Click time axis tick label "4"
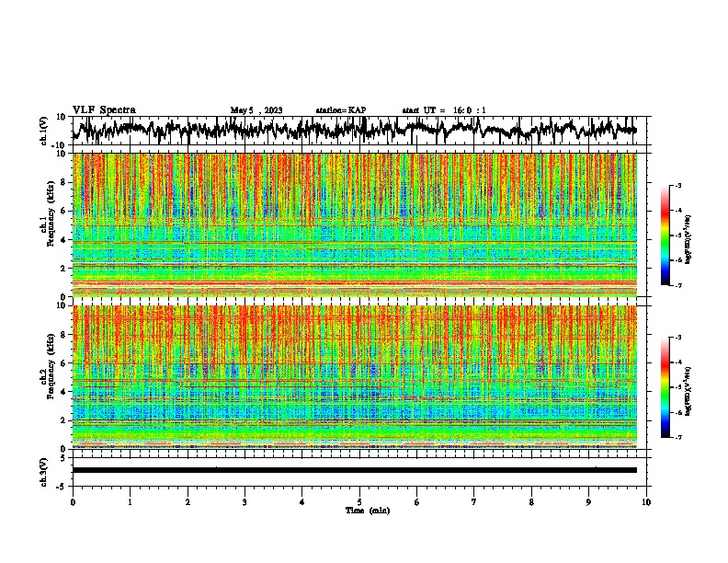The image size is (728, 563). point(302,502)
